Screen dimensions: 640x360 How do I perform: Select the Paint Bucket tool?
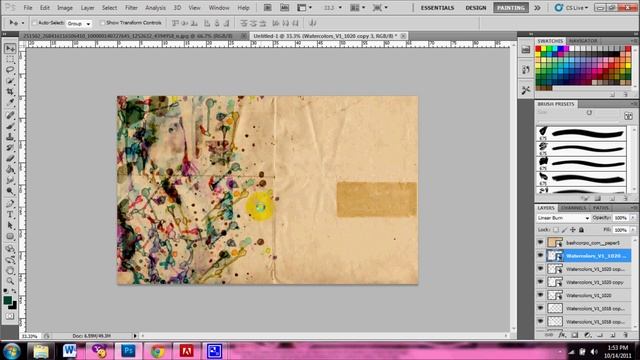tap(10, 169)
